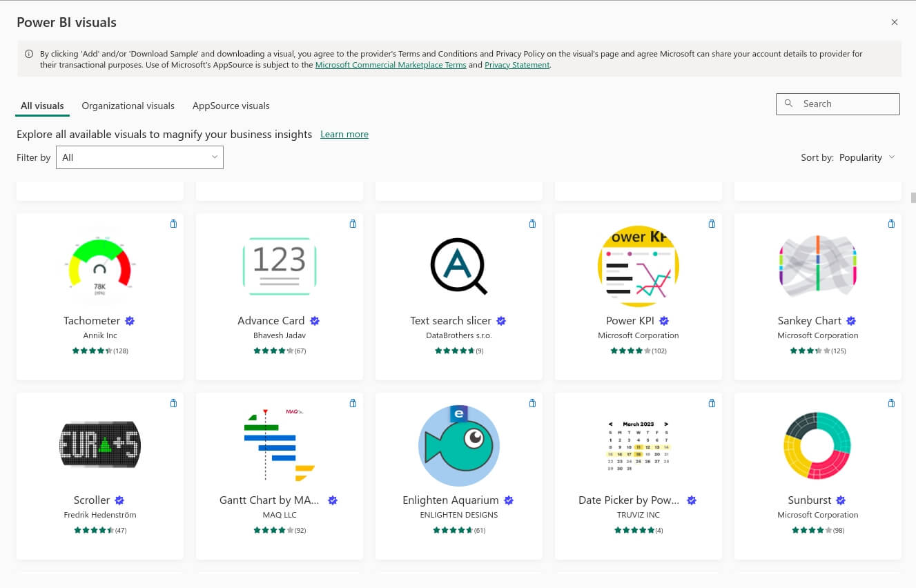Click the info icon in the notice banner

point(29,54)
